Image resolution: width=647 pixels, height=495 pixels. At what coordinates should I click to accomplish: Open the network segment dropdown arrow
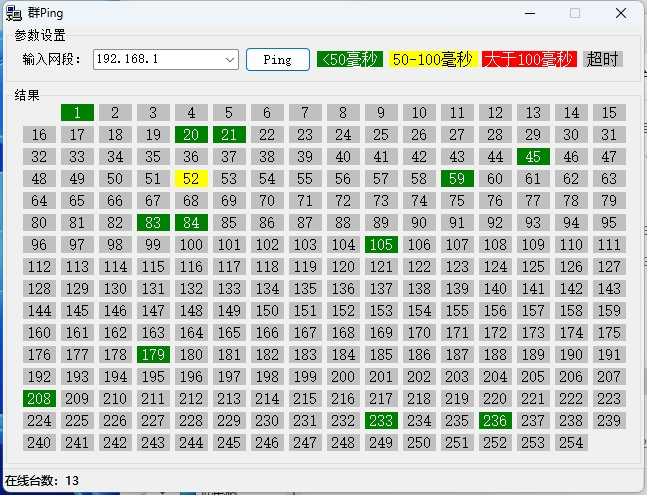[x=230, y=60]
